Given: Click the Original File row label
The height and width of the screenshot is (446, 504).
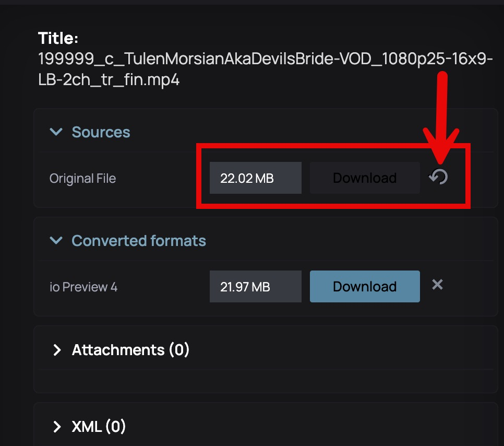Looking at the screenshot, I should pyautogui.click(x=82, y=179).
